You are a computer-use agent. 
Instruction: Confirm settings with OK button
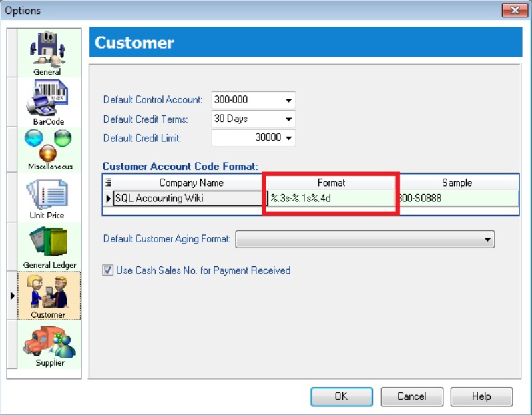coord(342,396)
